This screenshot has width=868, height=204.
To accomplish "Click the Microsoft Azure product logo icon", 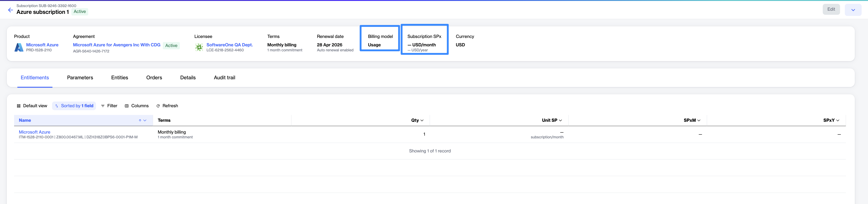I will [x=19, y=47].
